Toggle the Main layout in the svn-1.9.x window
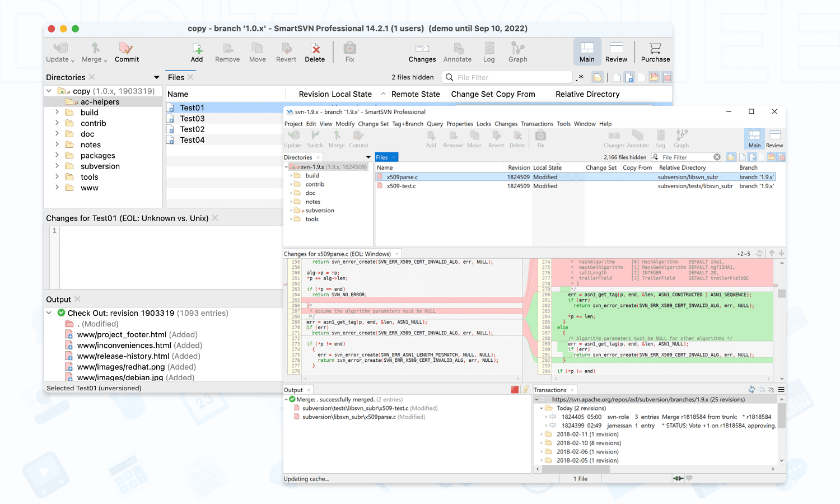The width and height of the screenshot is (840, 504). click(x=754, y=136)
